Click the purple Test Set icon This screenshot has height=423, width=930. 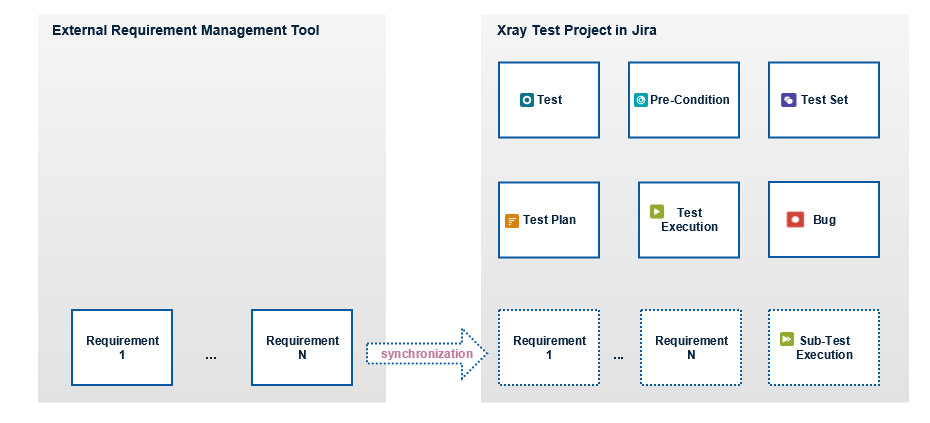pos(788,100)
